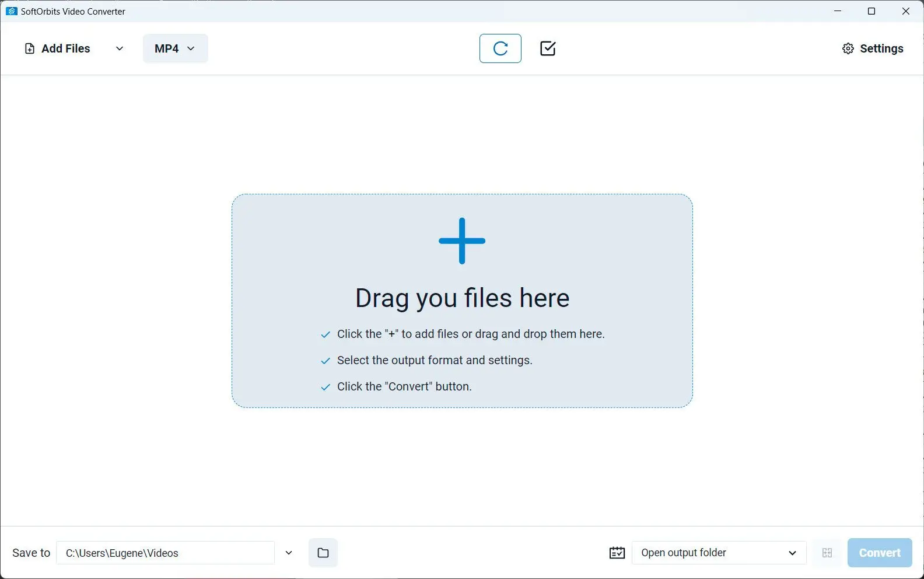Maximize the Video Converter window

click(x=871, y=11)
